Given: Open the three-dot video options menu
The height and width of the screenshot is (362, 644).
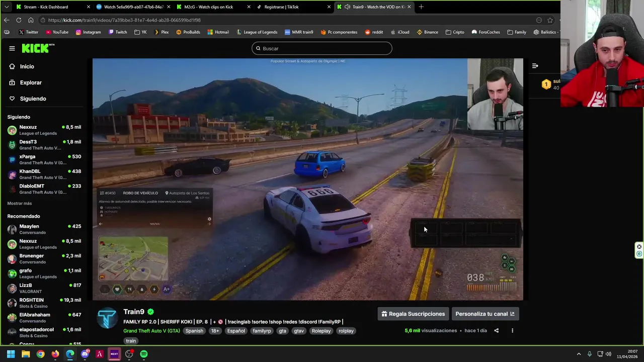Looking at the screenshot, I should click(x=512, y=331).
